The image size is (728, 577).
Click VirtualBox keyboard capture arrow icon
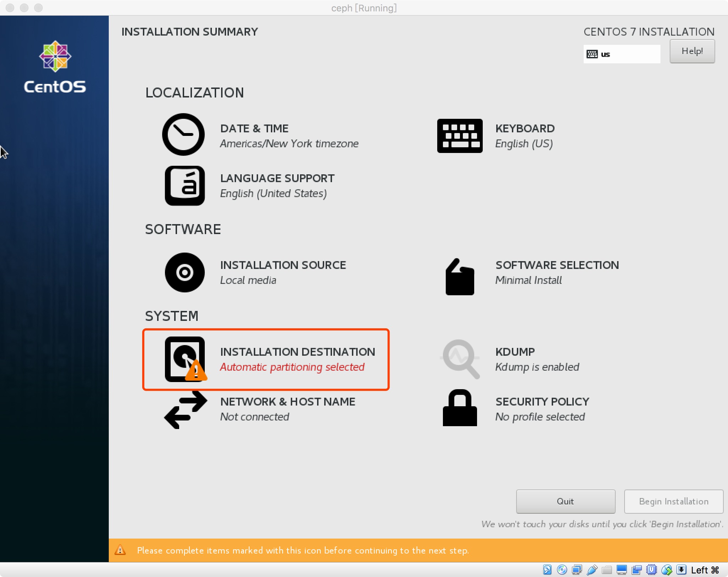point(681,570)
